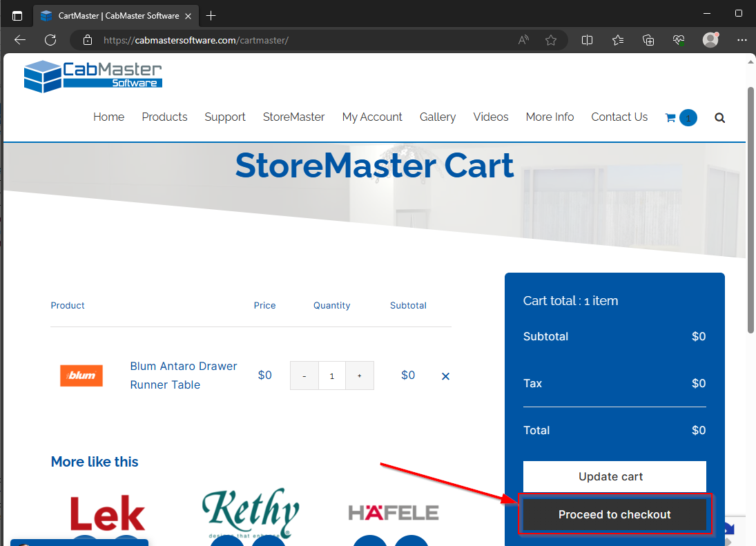The height and width of the screenshot is (546, 756).
Task: Increase quantity with the plus button
Action: tap(359, 376)
